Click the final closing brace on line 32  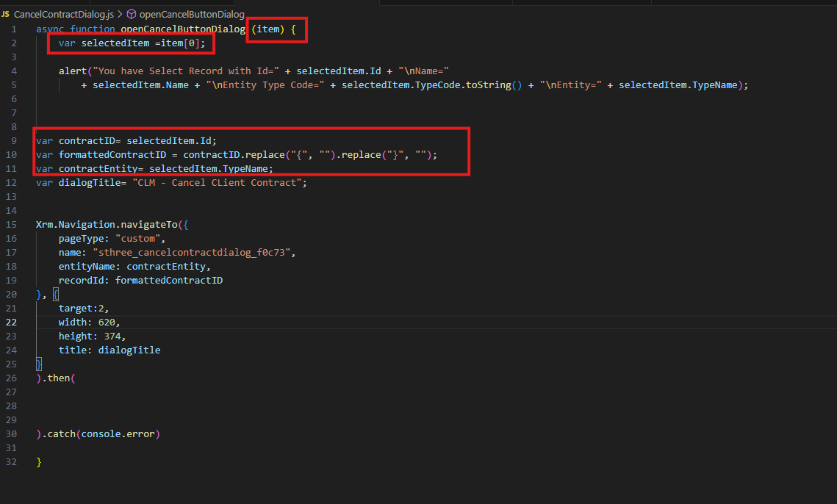pos(37,461)
